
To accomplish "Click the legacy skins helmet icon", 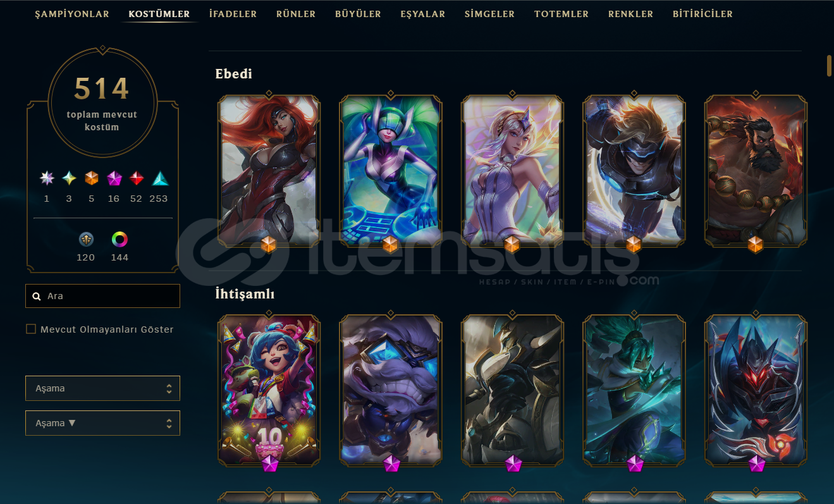I will coord(86,239).
